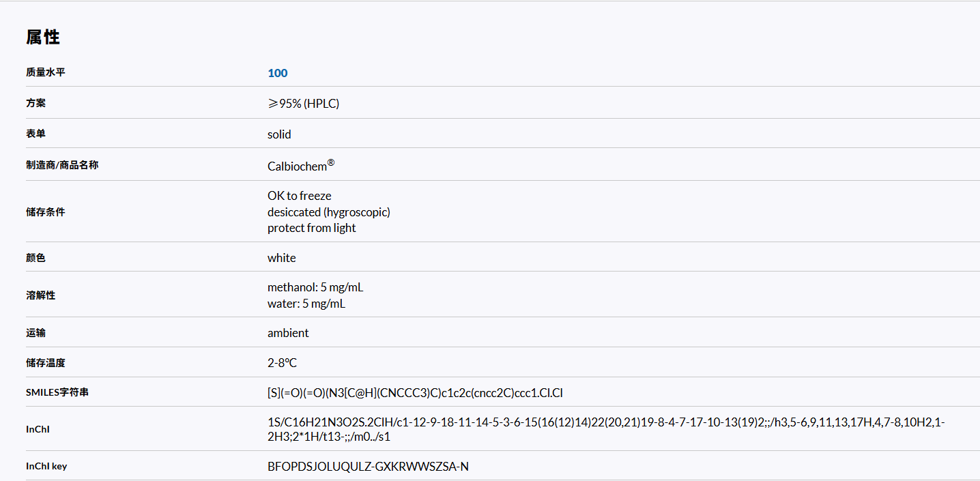This screenshot has height=481, width=980.
Task: Click the SMILES string value
Action: tap(414, 393)
